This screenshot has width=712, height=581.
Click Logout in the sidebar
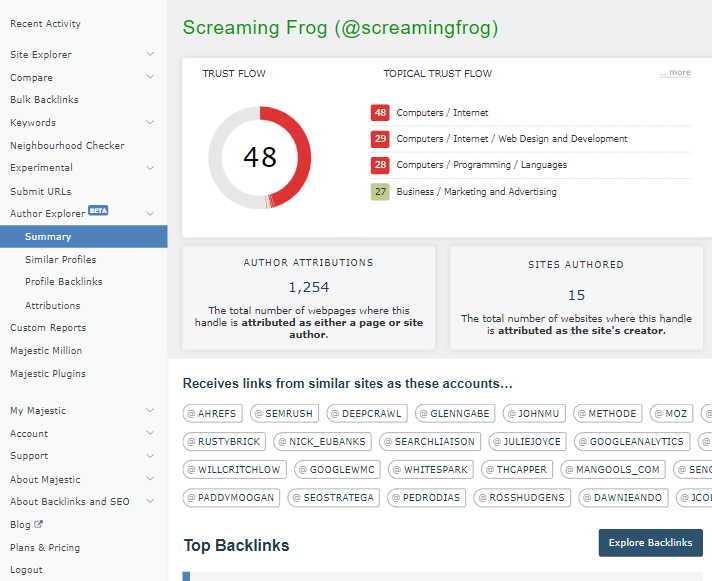(26, 570)
